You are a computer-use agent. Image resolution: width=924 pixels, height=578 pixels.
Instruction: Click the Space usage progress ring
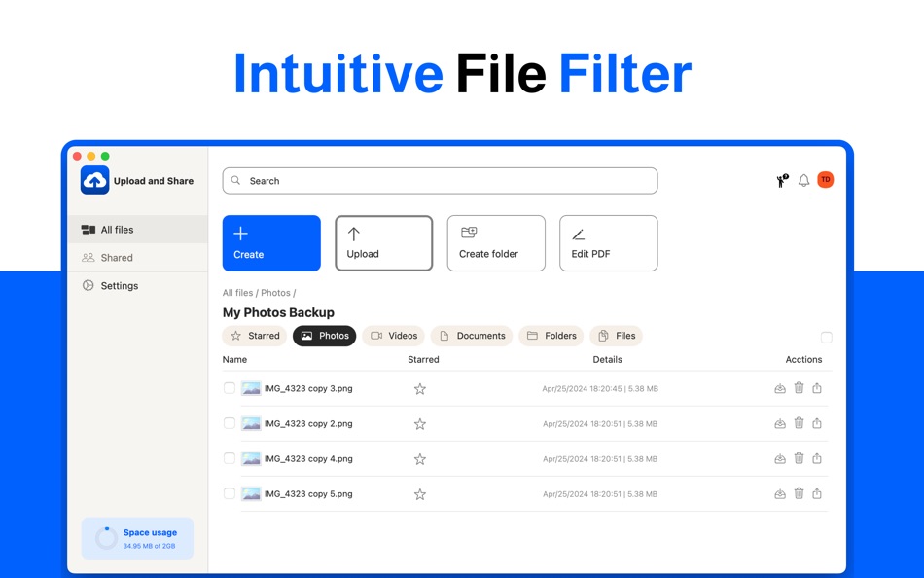106,538
